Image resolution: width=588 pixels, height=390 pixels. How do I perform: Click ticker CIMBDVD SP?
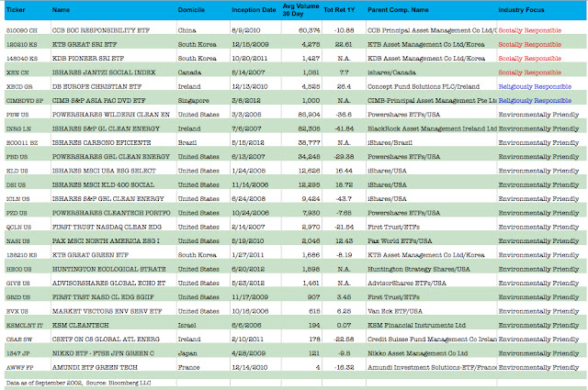pyautogui.click(x=25, y=100)
